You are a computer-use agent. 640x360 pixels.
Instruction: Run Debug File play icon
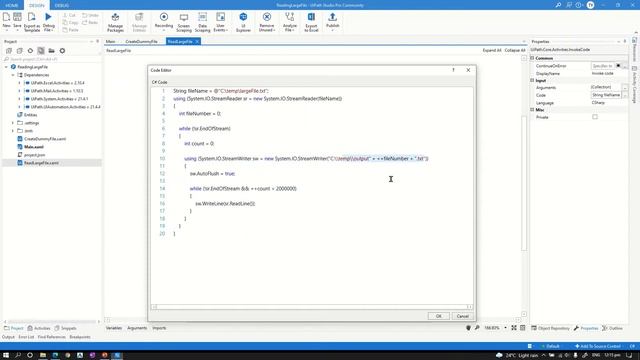click(48, 17)
